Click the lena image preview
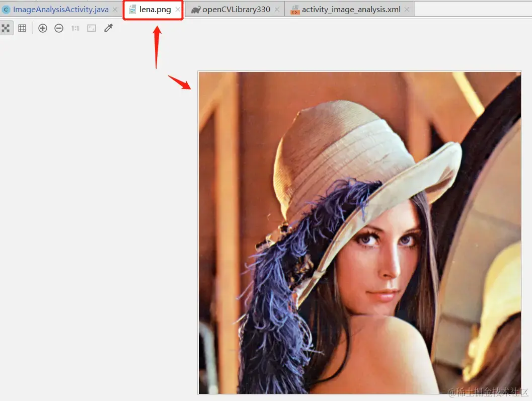The height and width of the screenshot is (401, 532). (360, 233)
